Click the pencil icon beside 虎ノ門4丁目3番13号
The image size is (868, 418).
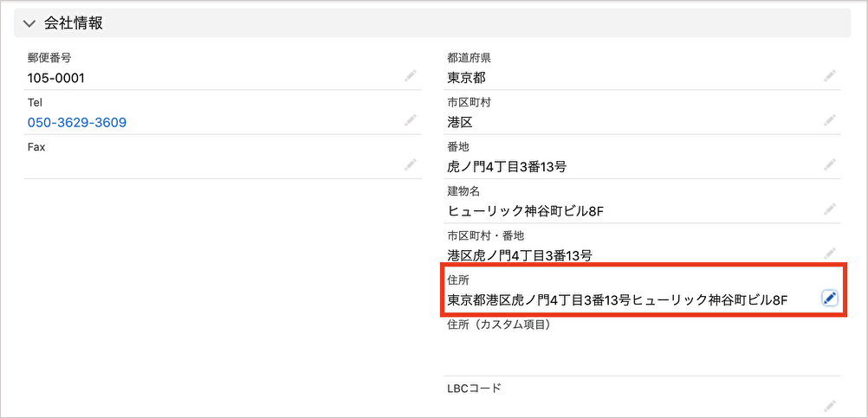[x=829, y=164]
